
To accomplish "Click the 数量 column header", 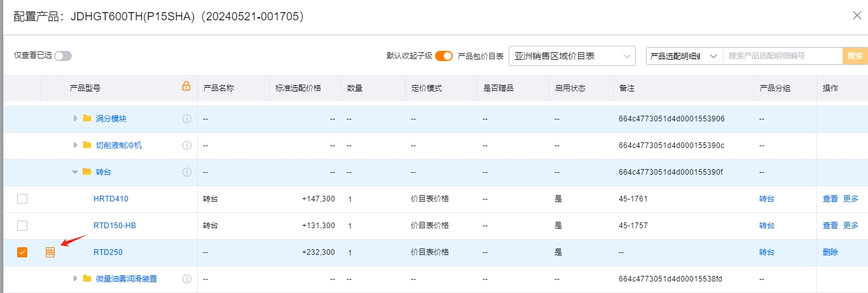I will 355,88.
